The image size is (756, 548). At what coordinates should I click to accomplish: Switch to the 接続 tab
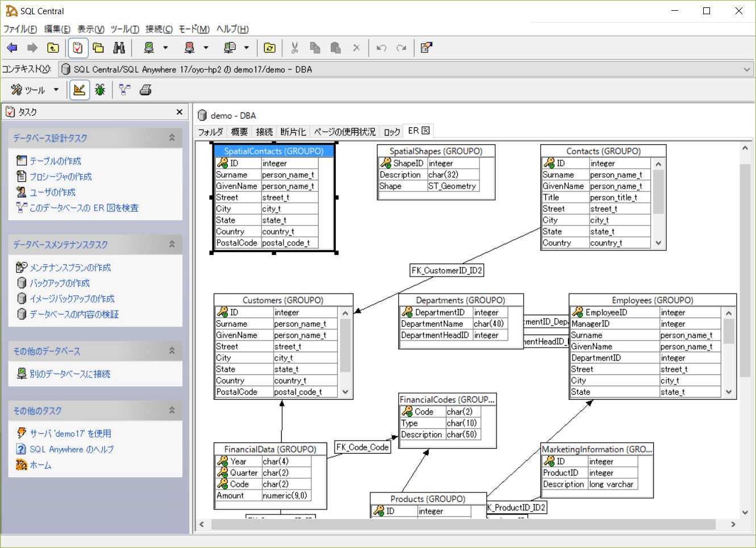pyautogui.click(x=264, y=132)
